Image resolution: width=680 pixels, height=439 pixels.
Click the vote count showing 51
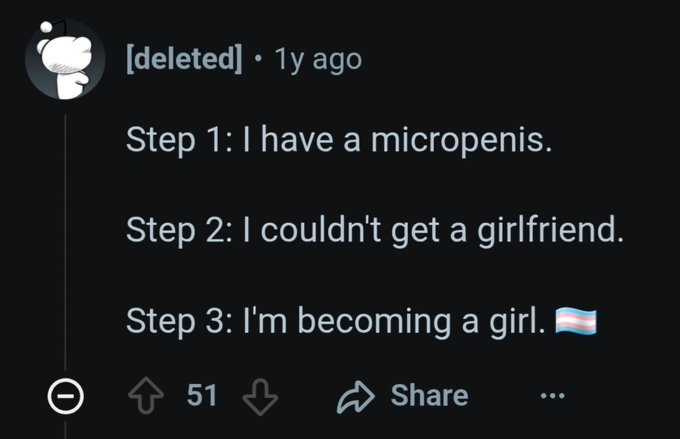tap(203, 395)
